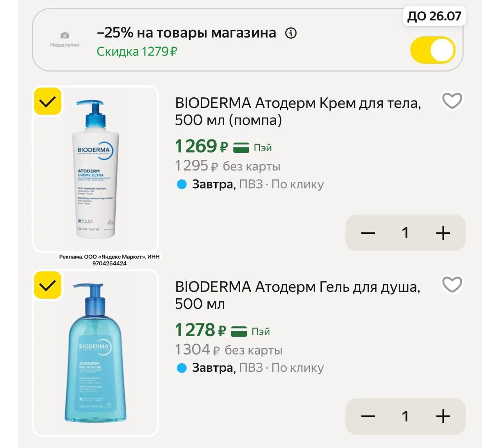Screen dimensions: 500x448
Task: Toggle the −25% store discount switch
Action: point(433,50)
